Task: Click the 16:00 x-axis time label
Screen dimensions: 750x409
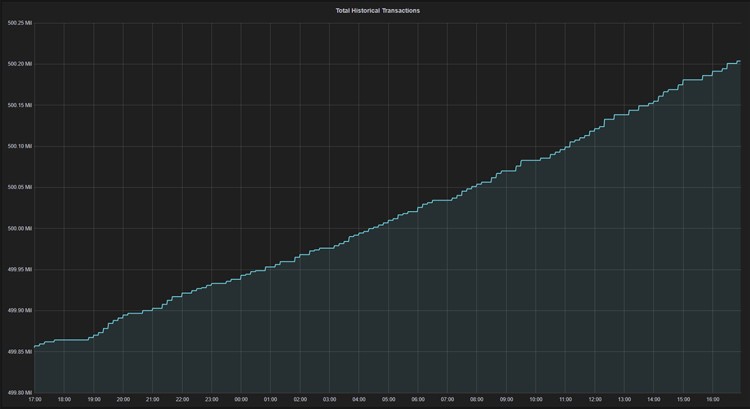Action: pyautogui.click(x=713, y=399)
